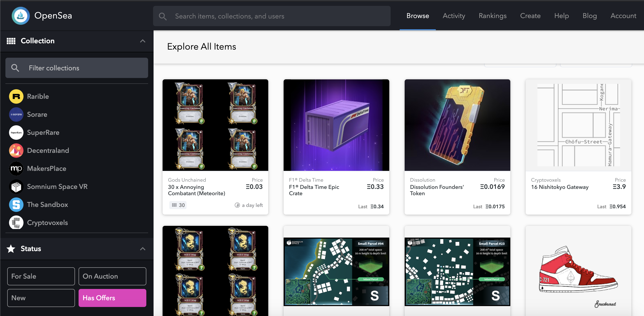The image size is (644, 316).
Task: Toggle the On Auction status filter
Action: (x=112, y=276)
